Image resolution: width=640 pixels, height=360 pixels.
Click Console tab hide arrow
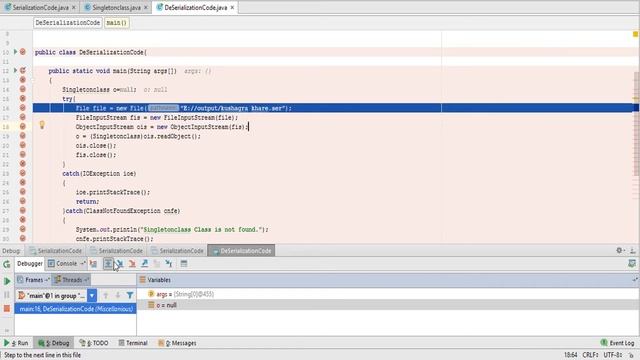tap(82, 264)
